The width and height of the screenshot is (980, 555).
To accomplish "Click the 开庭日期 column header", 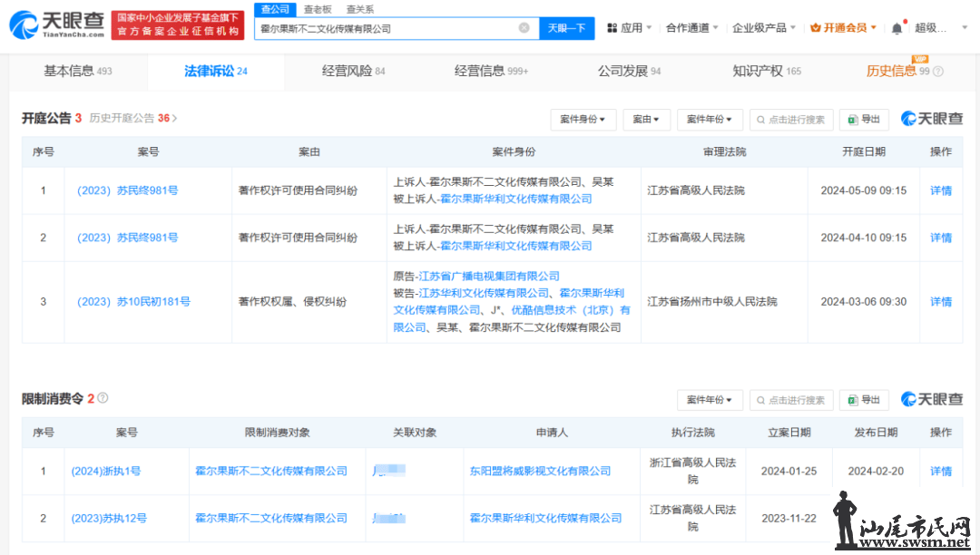I will point(864,151).
